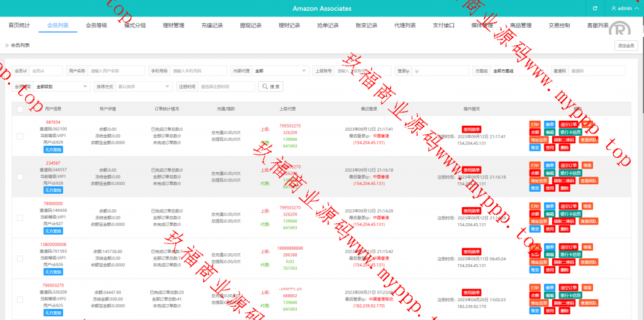The height and width of the screenshot is (320, 644).
Task: Click 编辑 for user 987654
Action: (x=550, y=132)
